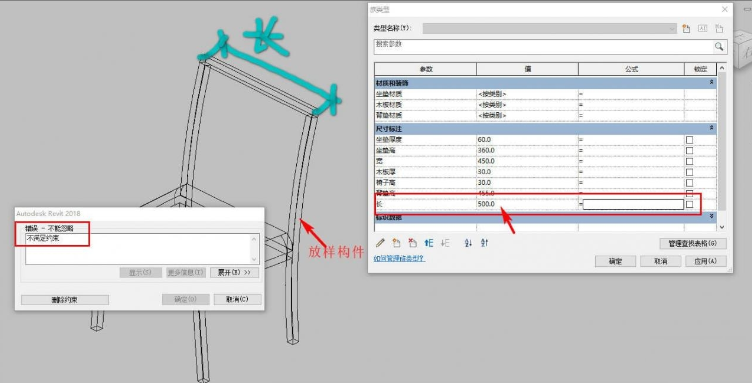Click the parameter table scrollbar up arrow
Image resolution: width=752 pixels, height=383 pixels.
(x=722, y=69)
